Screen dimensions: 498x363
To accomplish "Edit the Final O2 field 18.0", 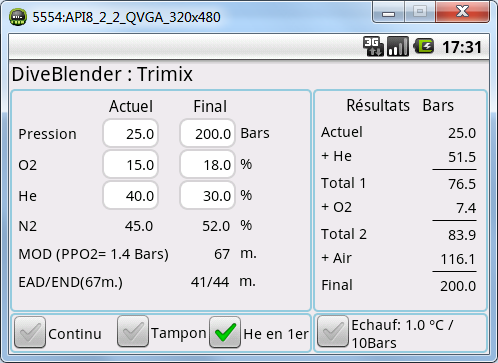I will pos(207,164).
